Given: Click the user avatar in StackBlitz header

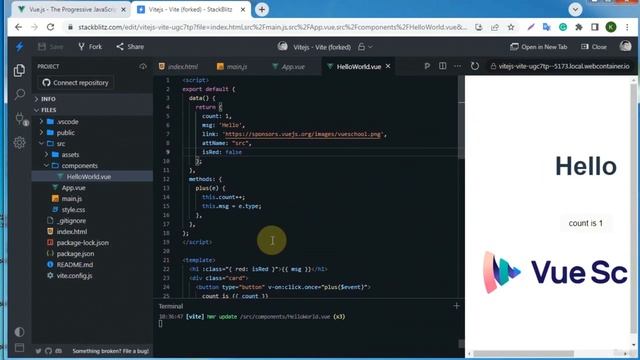Looking at the screenshot, I should [625, 47].
